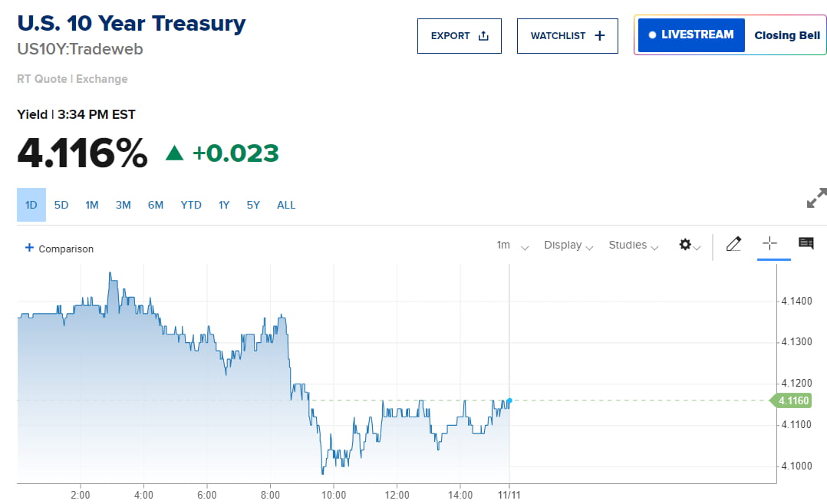This screenshot has width=827, height=504.
Task: Select the YTD range tab
Action: (x=191, y=205)
